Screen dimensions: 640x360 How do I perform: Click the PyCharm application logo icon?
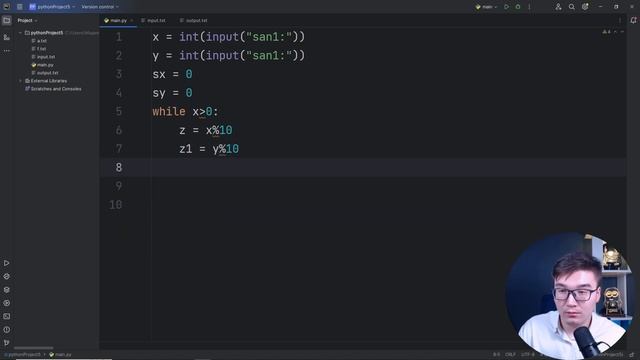click(x=7, y=7)
